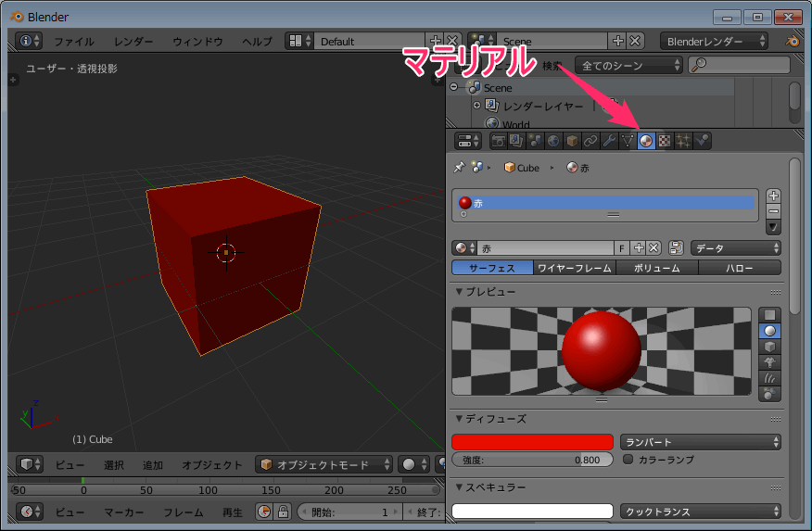The height and width of the screenshot is (531, 812).
Task: Open the Render menu
Action: coord(133,42)
